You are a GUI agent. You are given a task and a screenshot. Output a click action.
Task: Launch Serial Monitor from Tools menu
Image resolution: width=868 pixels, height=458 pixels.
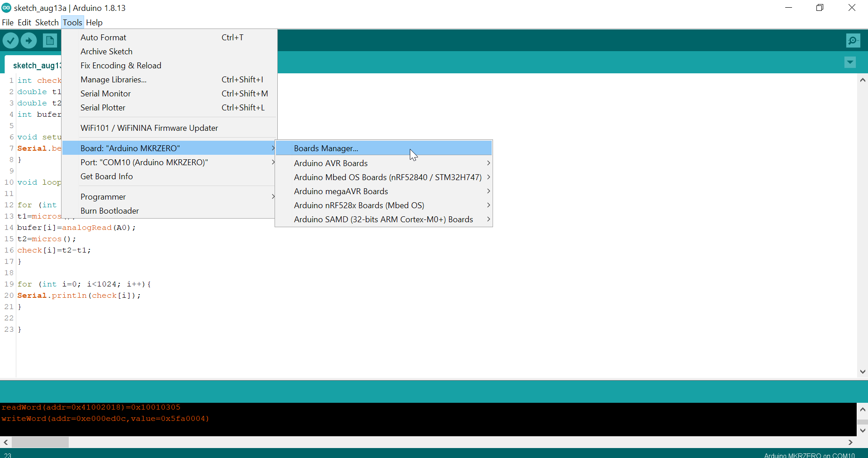click(170, 94)
